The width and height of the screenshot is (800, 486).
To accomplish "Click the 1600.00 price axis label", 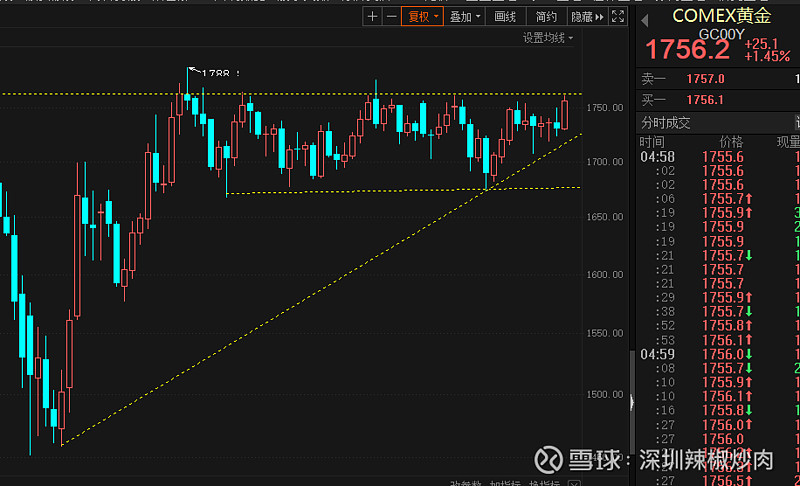I will 605,275.
